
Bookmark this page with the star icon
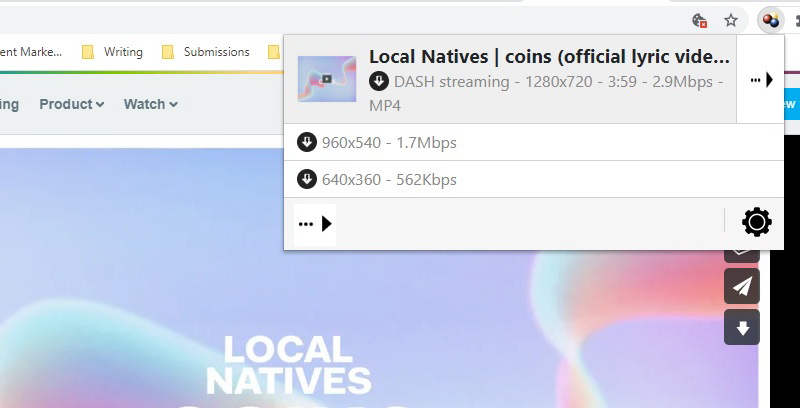pyautogui.click(x=731, y=20)
